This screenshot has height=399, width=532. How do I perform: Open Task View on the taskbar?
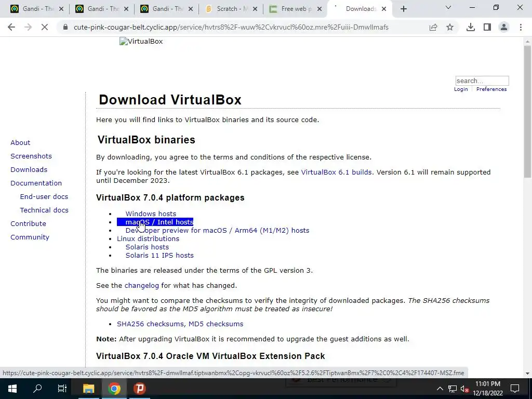pos(62,389)
